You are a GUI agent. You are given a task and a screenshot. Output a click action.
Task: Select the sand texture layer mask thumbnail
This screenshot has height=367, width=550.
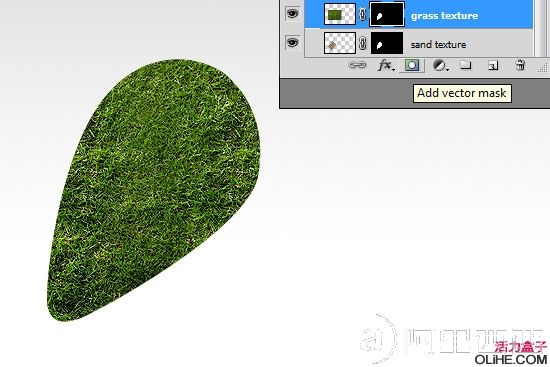[x=387, y=43]
